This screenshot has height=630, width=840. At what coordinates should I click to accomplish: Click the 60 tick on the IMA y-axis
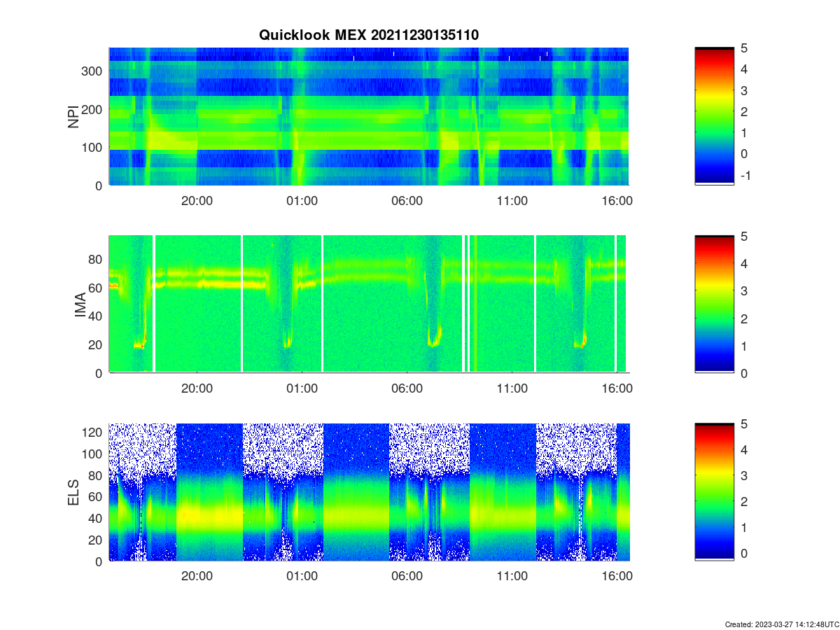pos(96,288)
